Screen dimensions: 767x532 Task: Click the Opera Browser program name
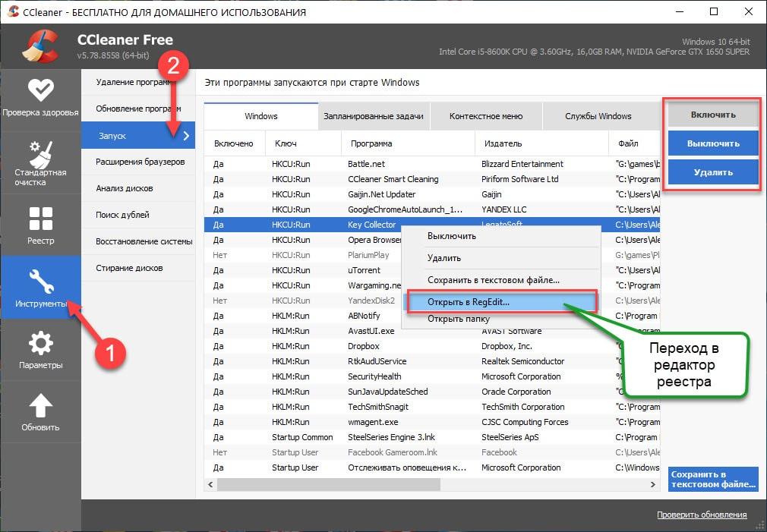tap(374, 240)
